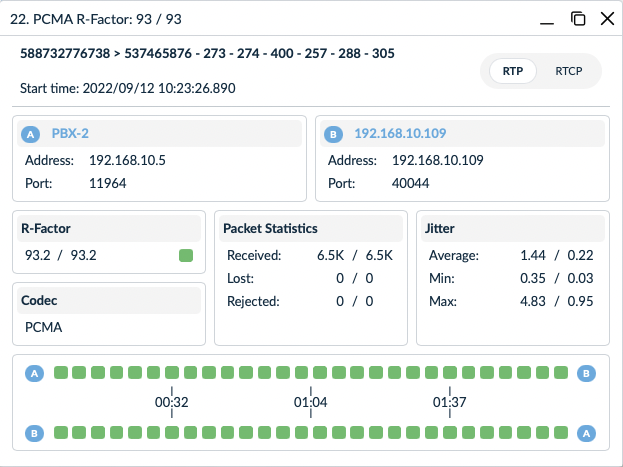
Task: Select the 00:32 timeline marker
Action: (172, 402)
